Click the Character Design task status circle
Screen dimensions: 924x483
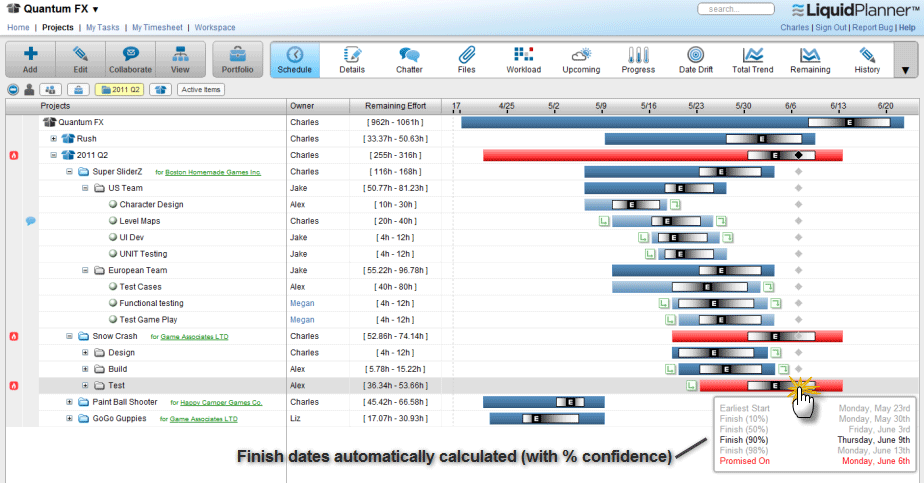(x=113, y=204)
